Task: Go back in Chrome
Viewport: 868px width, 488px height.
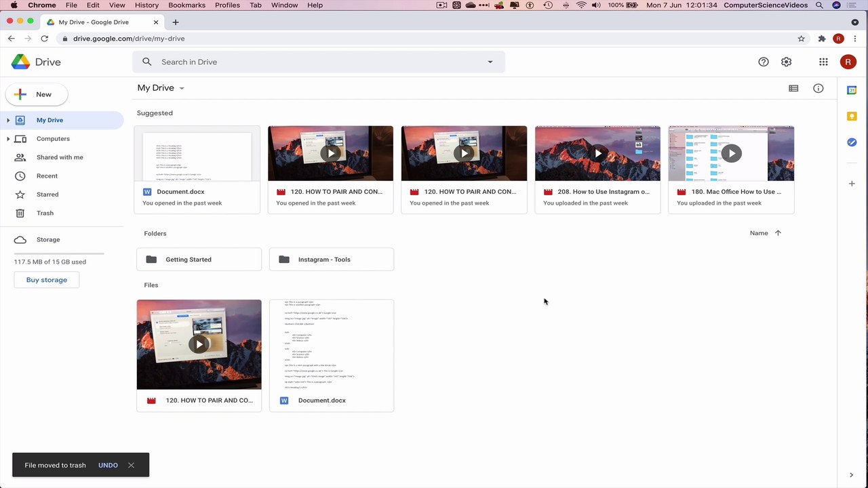Action: tap(12, 39)
